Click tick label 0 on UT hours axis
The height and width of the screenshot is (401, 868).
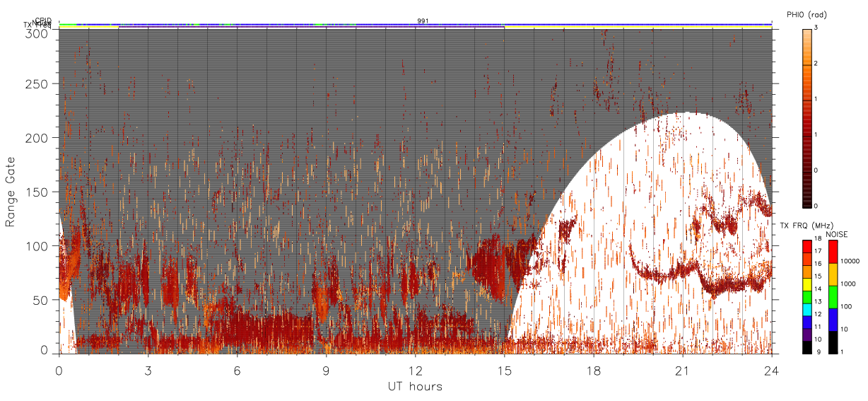point(59,370)
